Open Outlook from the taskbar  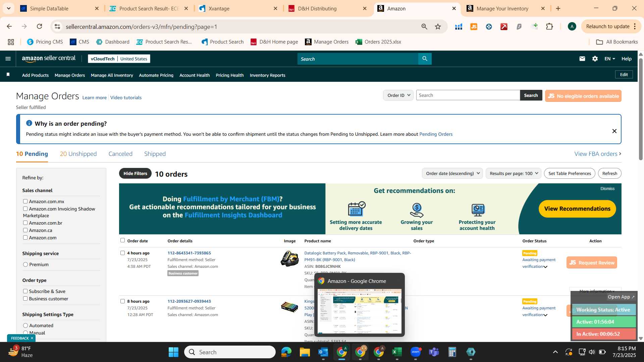coord(323,352)
